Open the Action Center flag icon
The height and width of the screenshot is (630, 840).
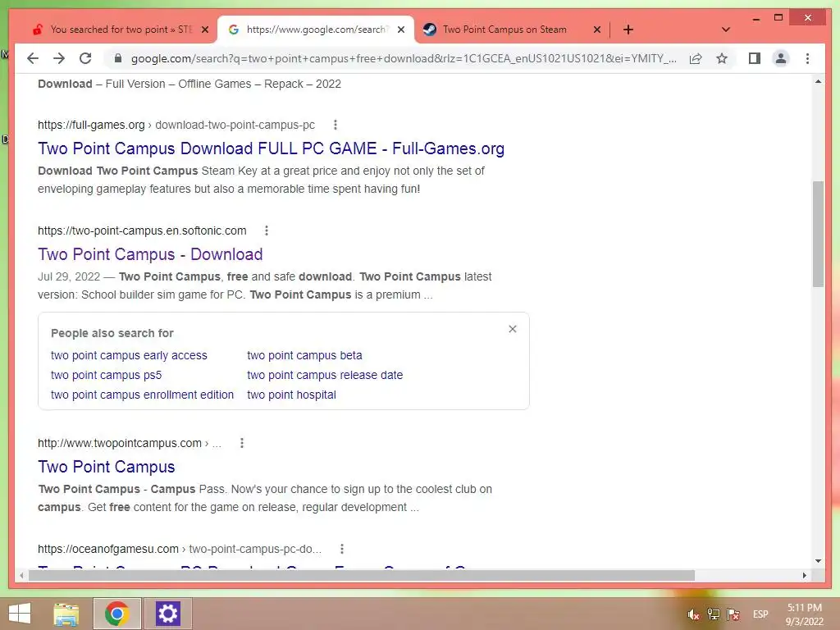click(x=733, y=614)
